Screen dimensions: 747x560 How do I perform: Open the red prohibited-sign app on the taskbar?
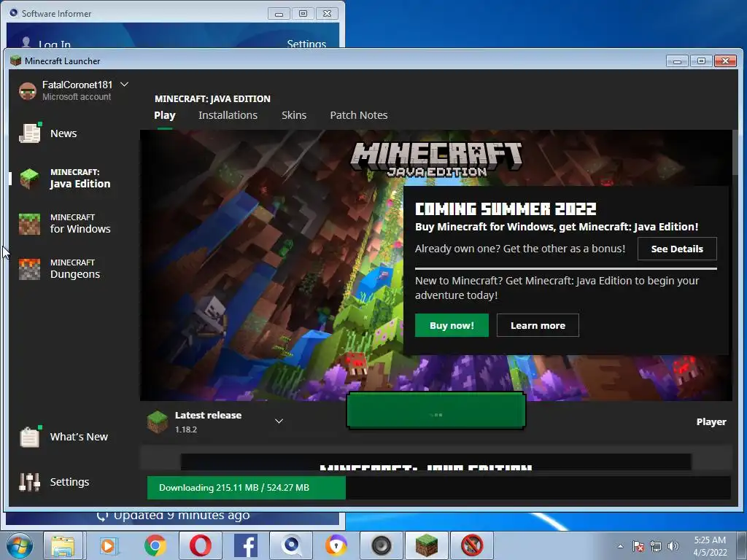(472, 545)
